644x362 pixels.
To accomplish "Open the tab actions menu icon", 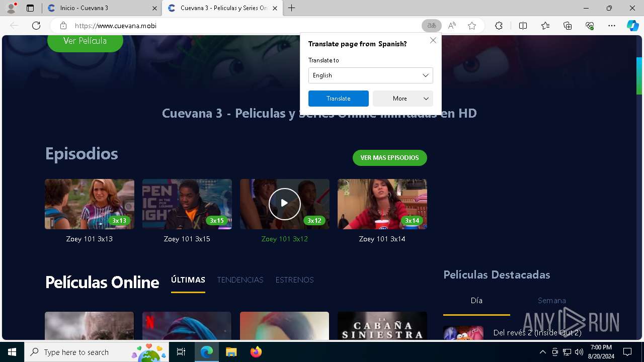I will point(30,8).
